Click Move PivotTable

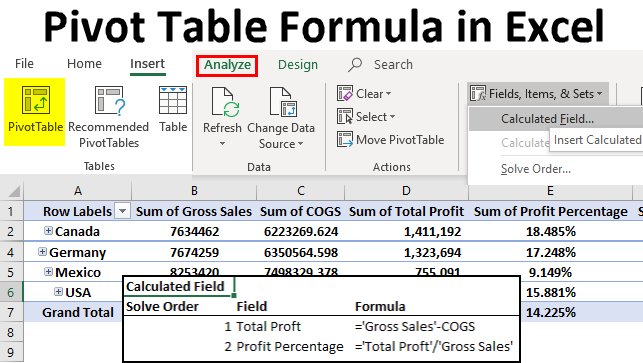(x=390, y=139)
